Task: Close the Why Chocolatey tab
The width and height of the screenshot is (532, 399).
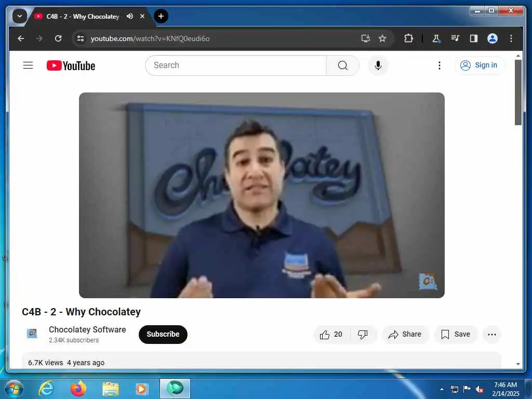Action: (x=142, y=16)
